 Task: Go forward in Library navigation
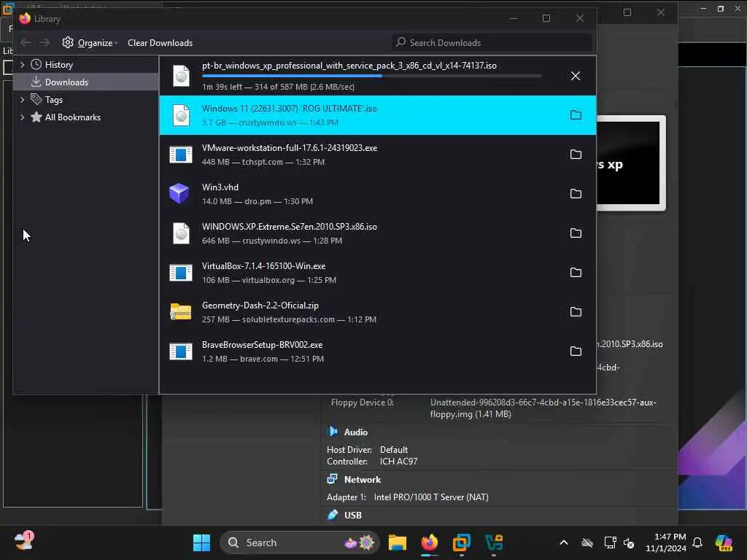coord(44,43)
